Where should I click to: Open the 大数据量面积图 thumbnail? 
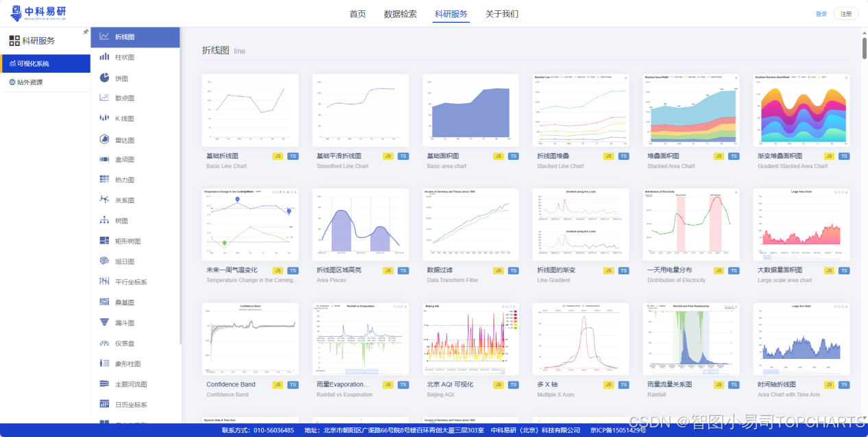point(801,225)
